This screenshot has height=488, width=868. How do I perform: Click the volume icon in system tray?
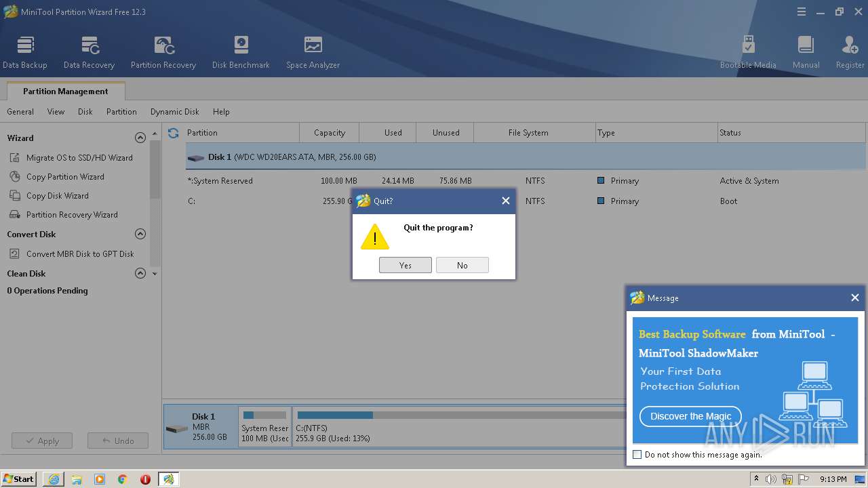771,479
